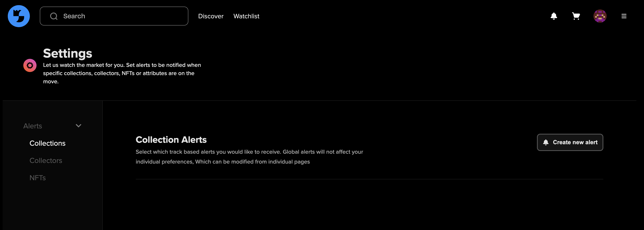This screenshot has height=230, width=644.
Task: Click the Collection Alerts heading
Action: (171, 140)
